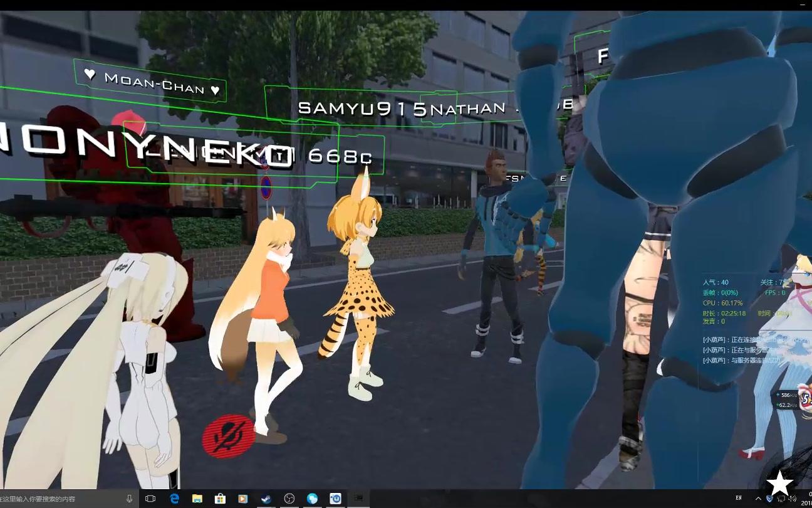Screen dimensions: 812x508
Task: Open File Explorer from the taskbar
Action: pyautogui.click(x=197, y=499)
